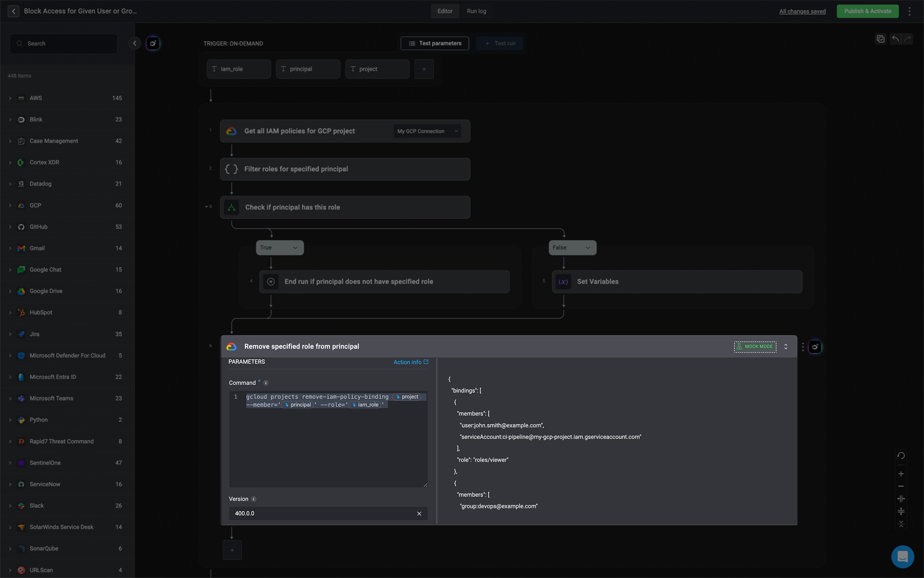
Task: Click All changes saved link
Action: pyautogui.click(x=802, y=11)
